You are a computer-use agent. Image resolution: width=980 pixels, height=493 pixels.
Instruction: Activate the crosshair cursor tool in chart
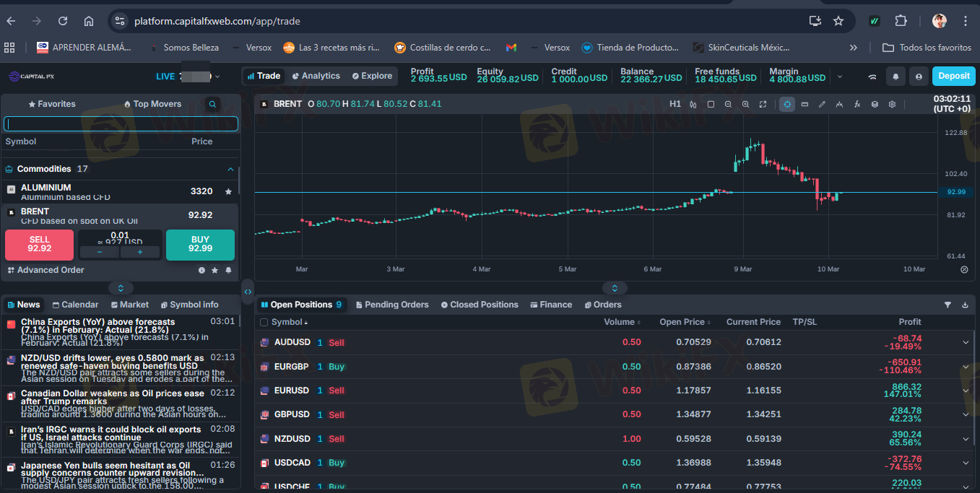pyautogui.click(x=787, y=104)
